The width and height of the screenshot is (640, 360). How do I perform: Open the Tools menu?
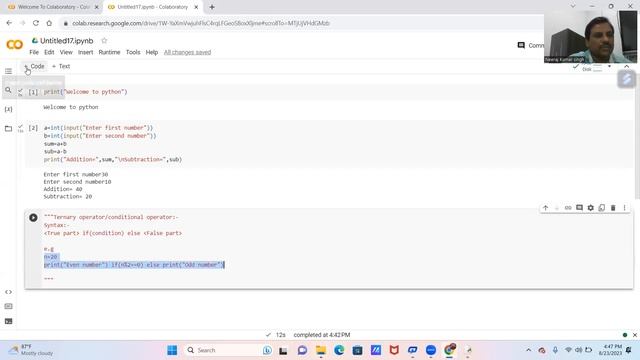point(133,52)
